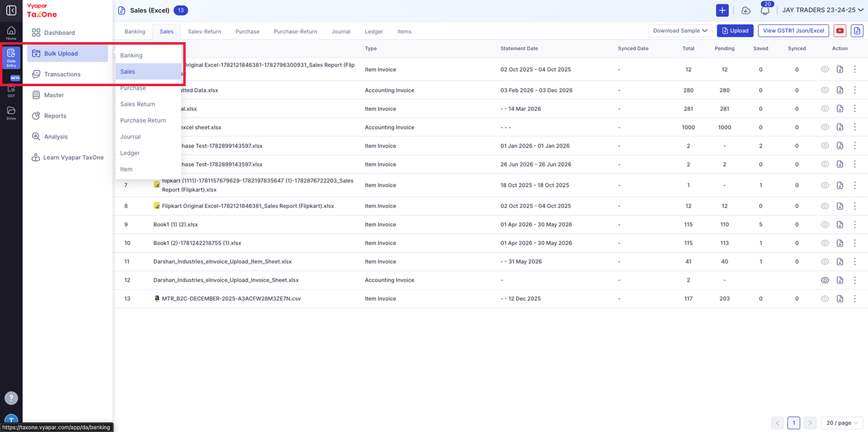Click the help question mark icon

coord(11,398)
